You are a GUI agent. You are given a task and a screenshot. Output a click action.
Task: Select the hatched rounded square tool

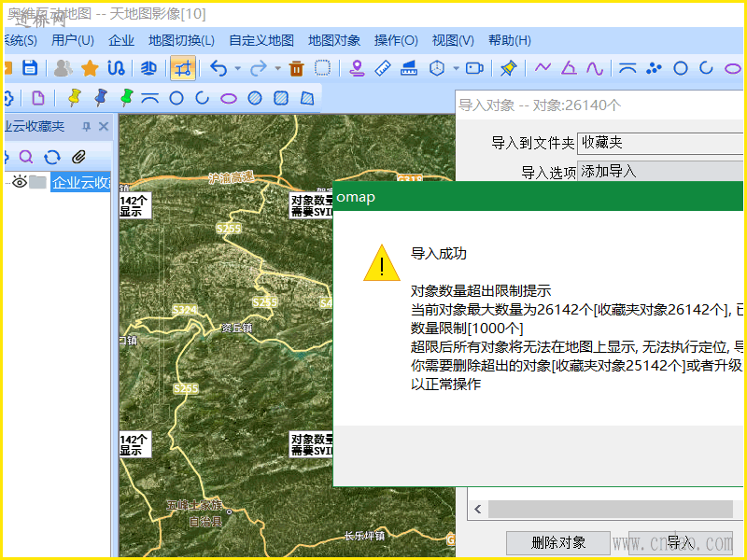(281, 98)
